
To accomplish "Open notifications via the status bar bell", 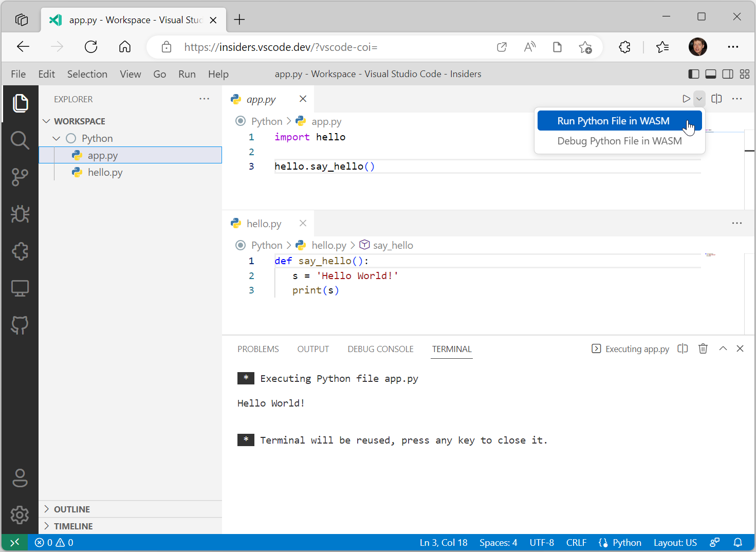I will (x=738, y=542).
